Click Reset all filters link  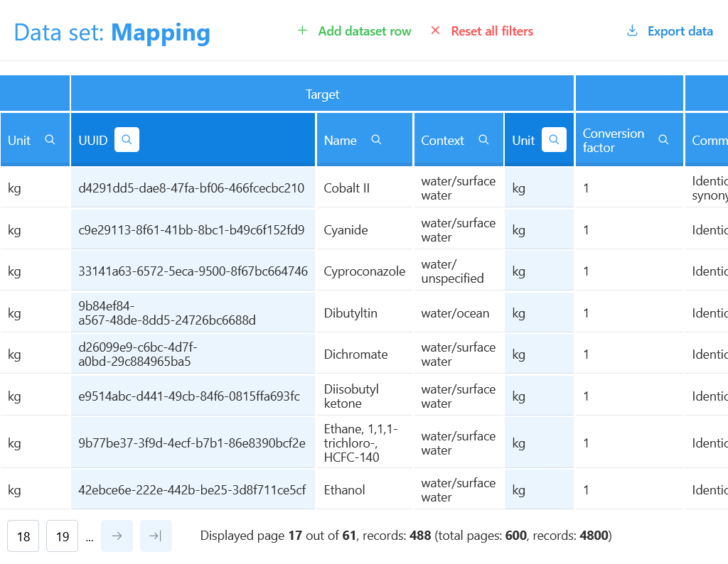tap(492, 31)
